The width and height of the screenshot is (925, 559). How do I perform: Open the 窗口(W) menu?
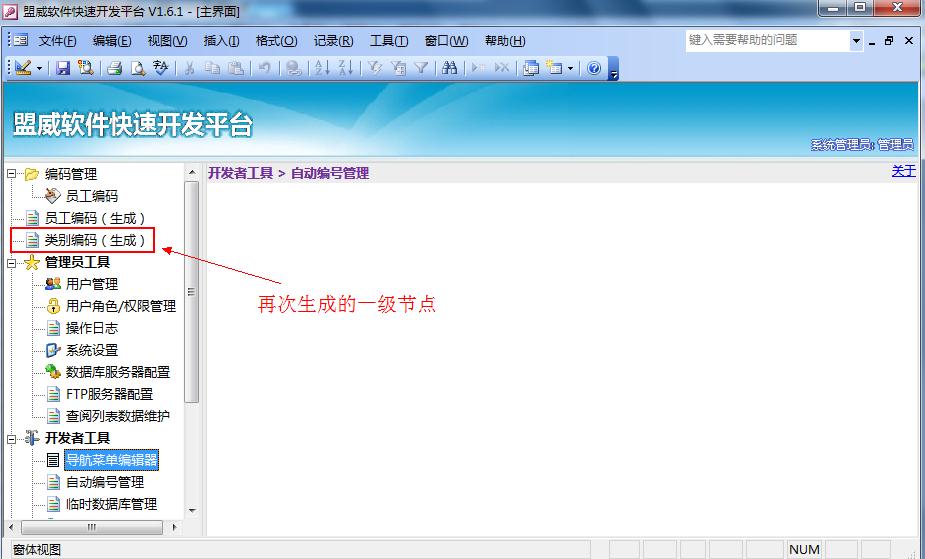(447, 41)
